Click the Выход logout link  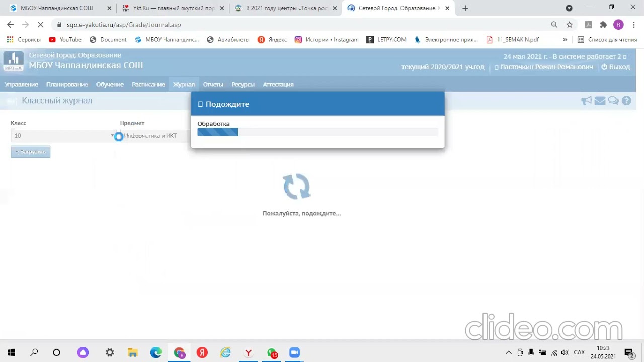point(616,67)
